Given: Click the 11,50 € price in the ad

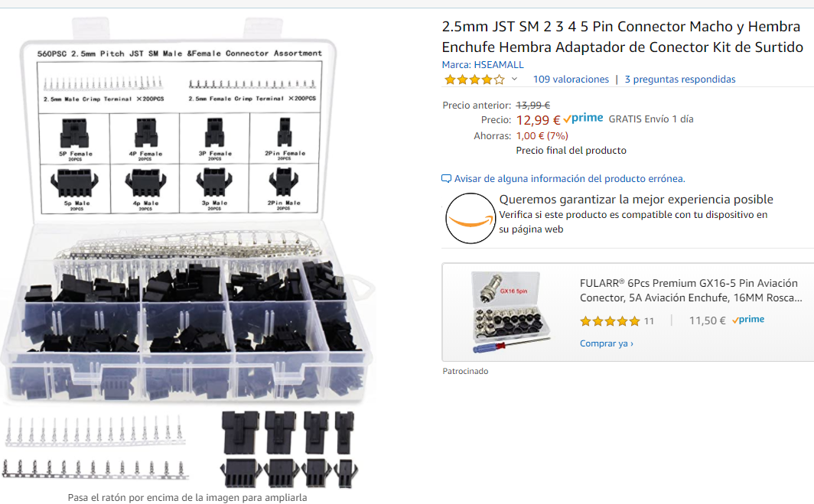Looking at the screenshot, I should coord(707,320).
